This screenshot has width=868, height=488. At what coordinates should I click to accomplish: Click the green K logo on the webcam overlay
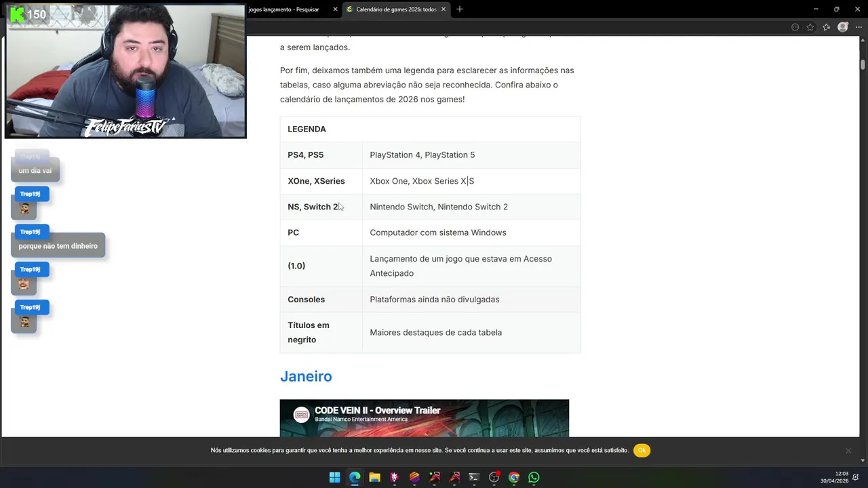click(17, 14)
